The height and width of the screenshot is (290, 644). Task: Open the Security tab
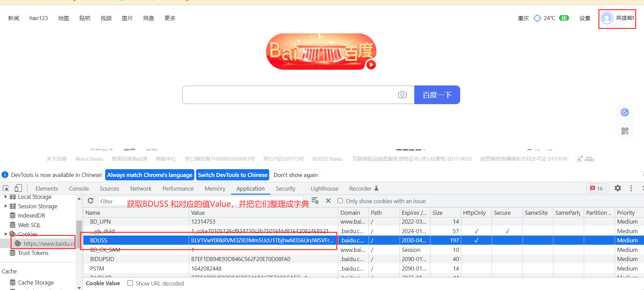click(x=285, y=189)
